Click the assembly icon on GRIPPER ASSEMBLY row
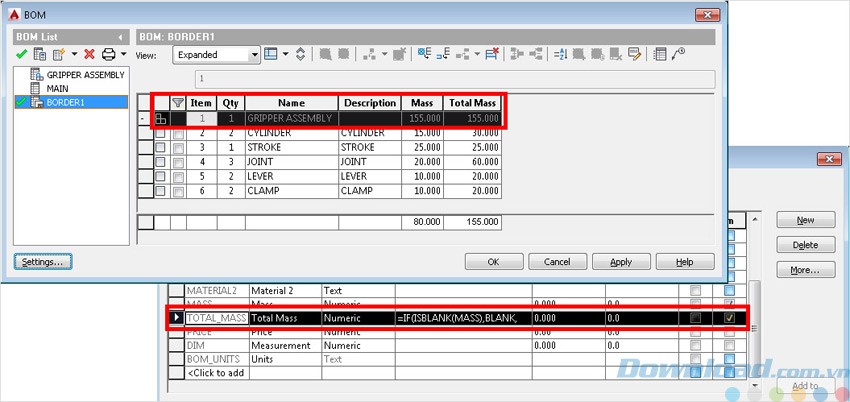850x402 pixels. point(160,118)
